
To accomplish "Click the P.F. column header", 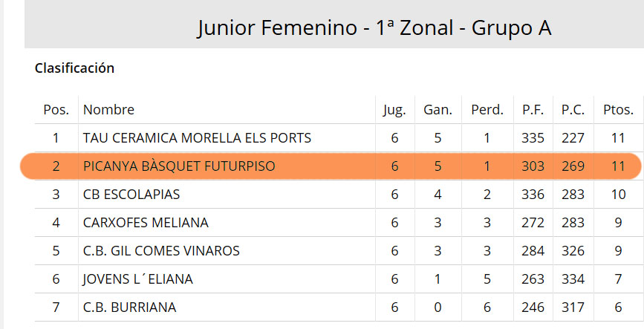I will pyautogui.click(x=533, y=110).
